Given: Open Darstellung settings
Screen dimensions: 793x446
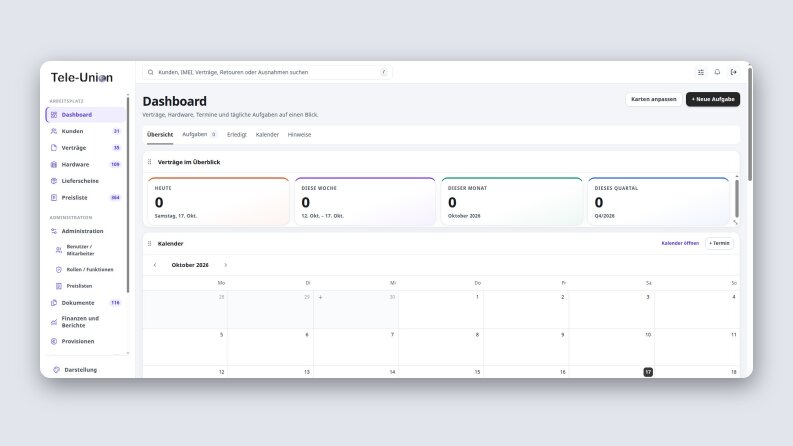Looking at the screenshot, I should pyautogui.click(x=85, y=370).
